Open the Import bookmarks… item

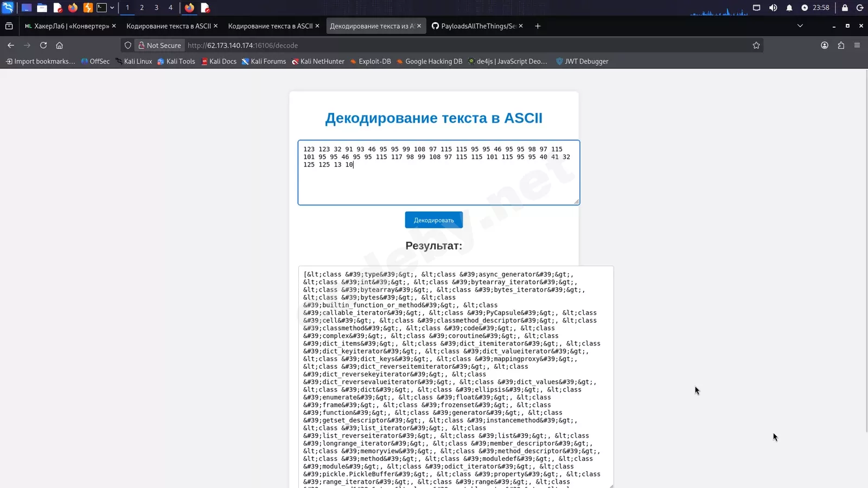point(41,61)
